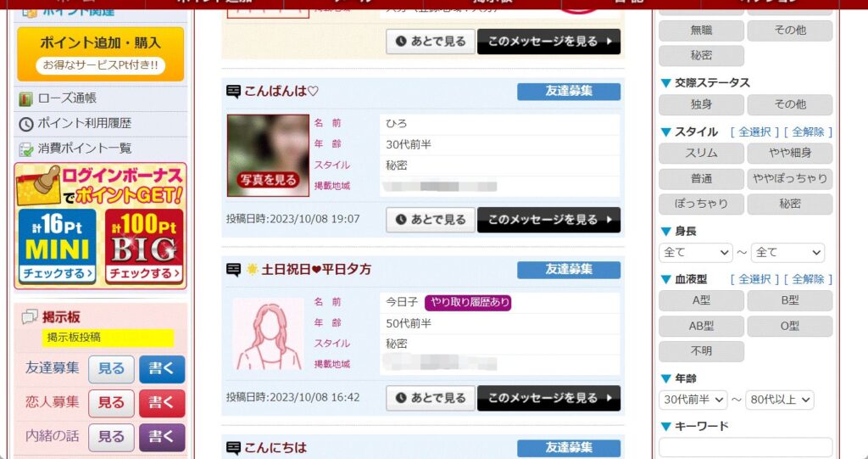The height and width of the screenshot is (459, 868).
Task: Toggle the スリム style filter
Action: click(701, 154)
